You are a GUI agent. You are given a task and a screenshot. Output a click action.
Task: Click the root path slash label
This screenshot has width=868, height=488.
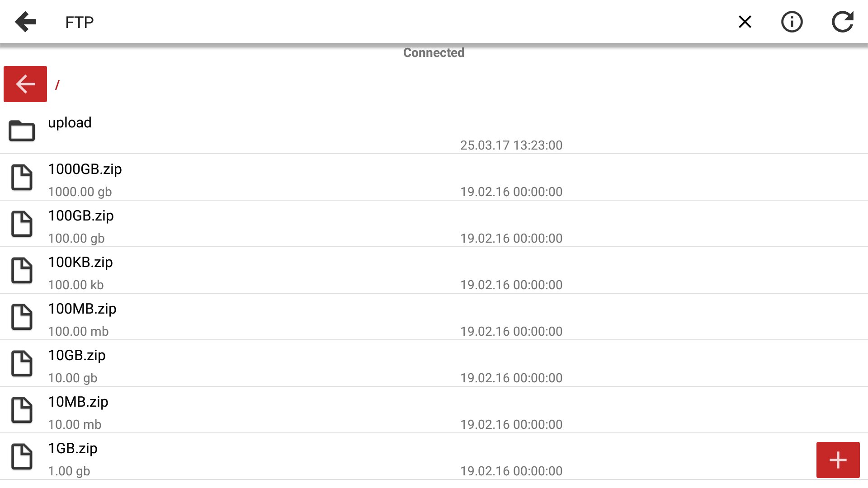point(57,85)
